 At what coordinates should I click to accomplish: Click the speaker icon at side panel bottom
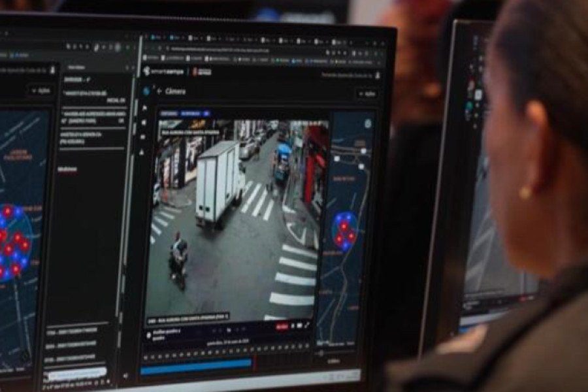point(125,376)
